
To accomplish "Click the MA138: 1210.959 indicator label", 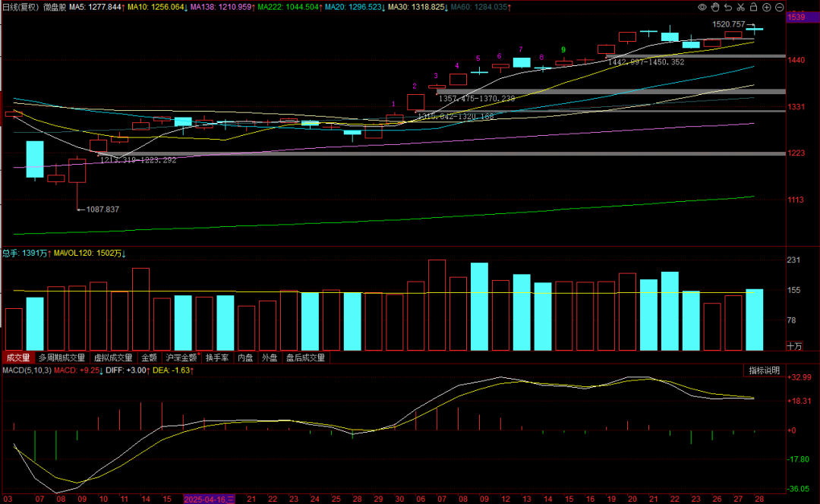I will click(222, 8).
